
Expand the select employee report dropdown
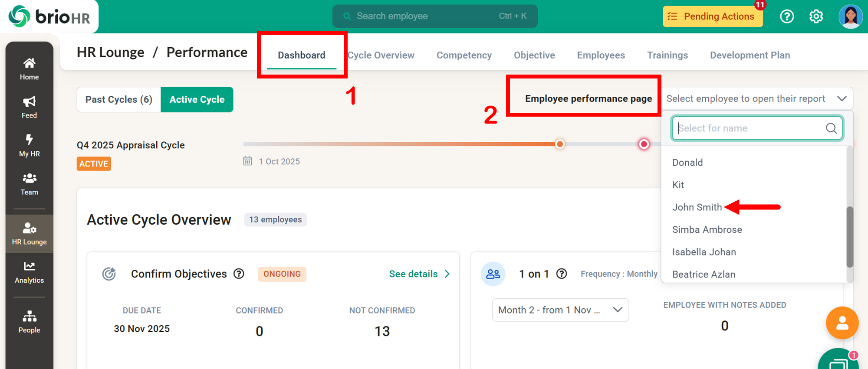[756, 99]
